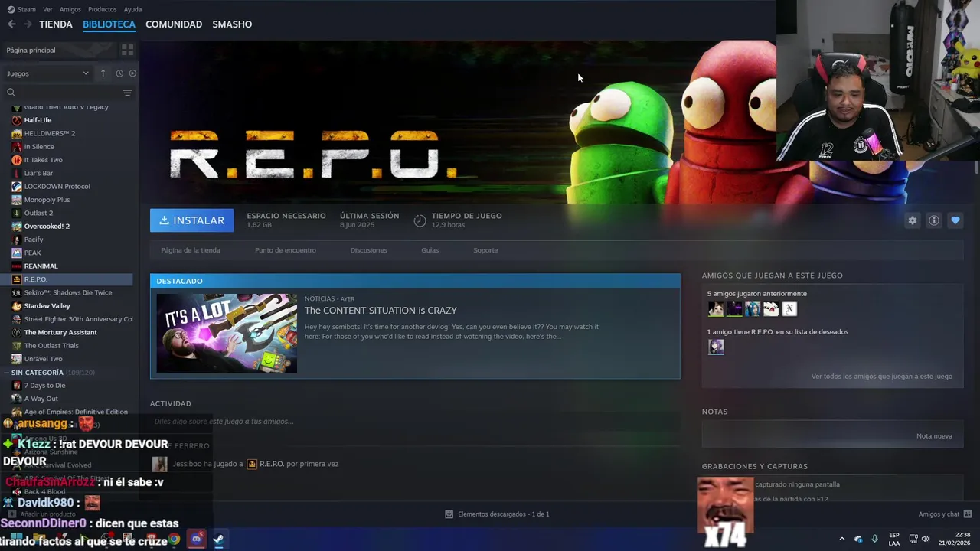Select Liar's Bar in the game list
Image resolution: width=980 pixels, height=551 pixels.
(x=38, y=173)
